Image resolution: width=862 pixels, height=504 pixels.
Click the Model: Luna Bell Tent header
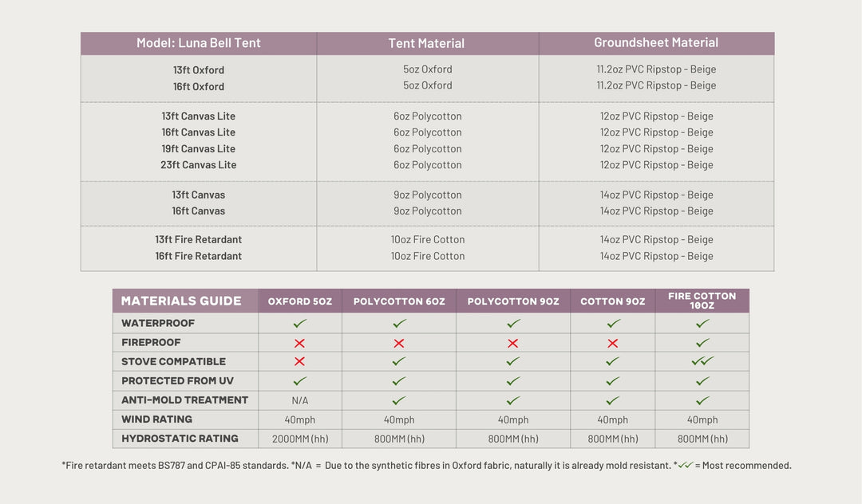(x=199, y=43)
